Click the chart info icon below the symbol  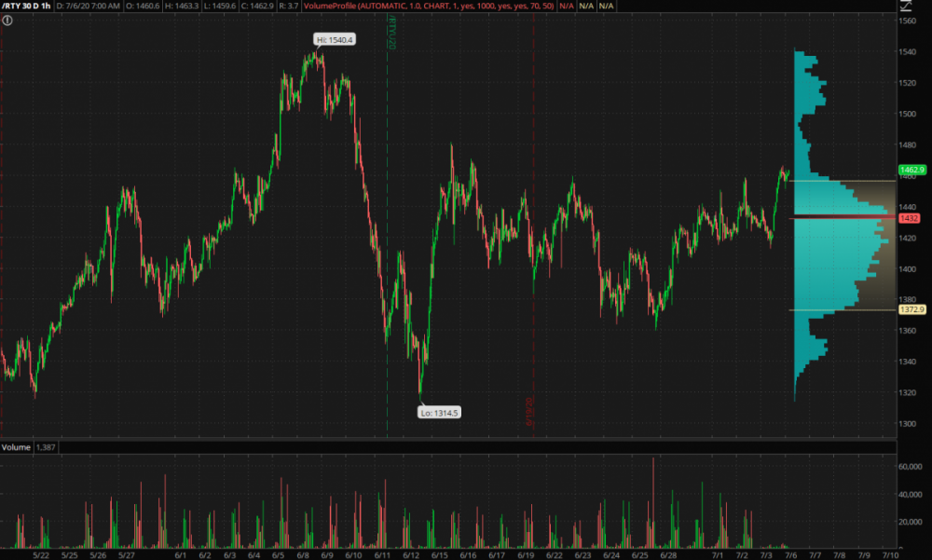[7, 20]
